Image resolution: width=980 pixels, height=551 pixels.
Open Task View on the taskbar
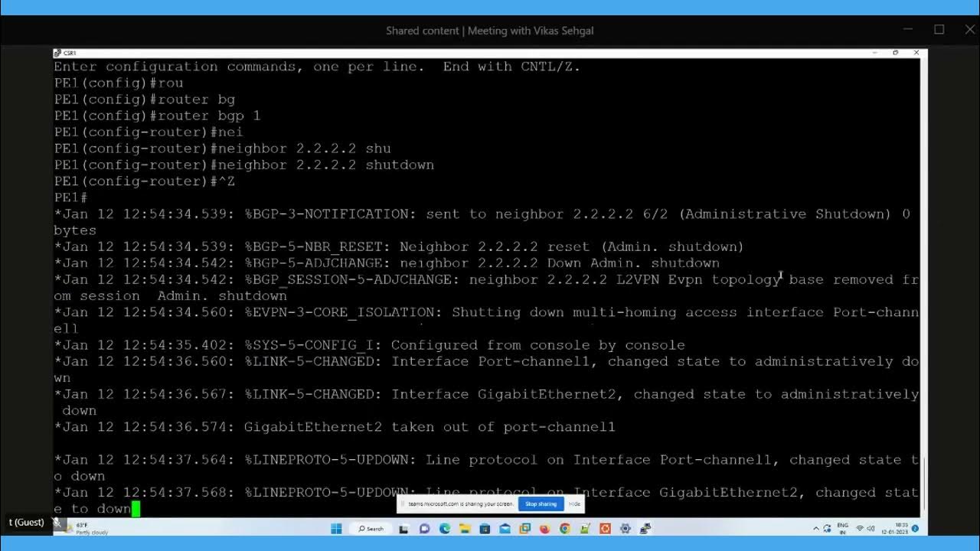point(404,529)
